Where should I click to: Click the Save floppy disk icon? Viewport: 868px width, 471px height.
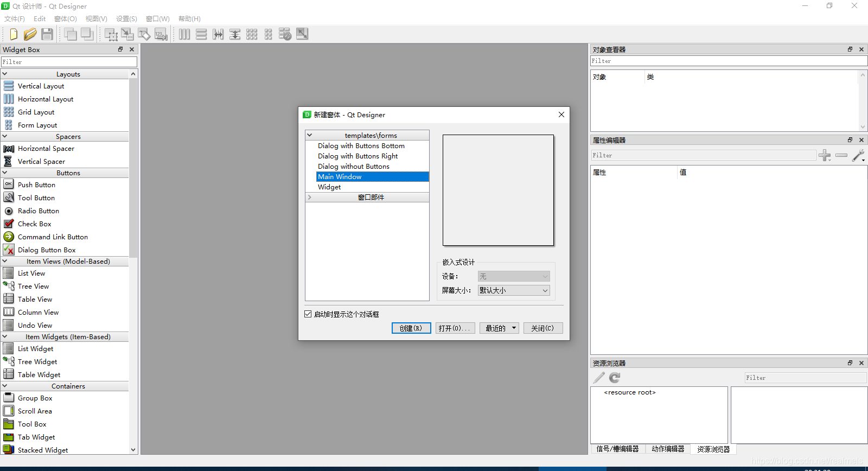47,34
